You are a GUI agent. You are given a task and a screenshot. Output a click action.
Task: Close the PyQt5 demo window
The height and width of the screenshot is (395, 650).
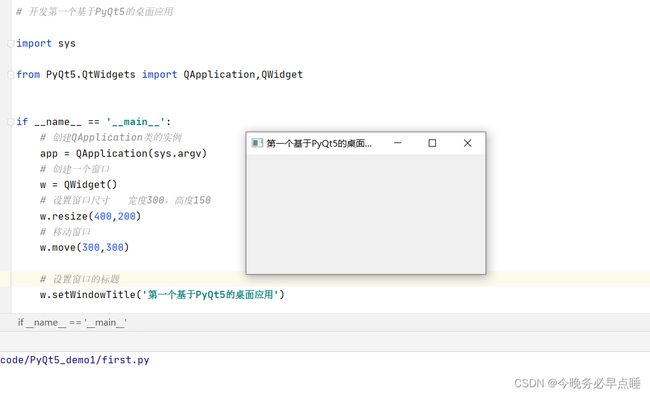point(467,143)
